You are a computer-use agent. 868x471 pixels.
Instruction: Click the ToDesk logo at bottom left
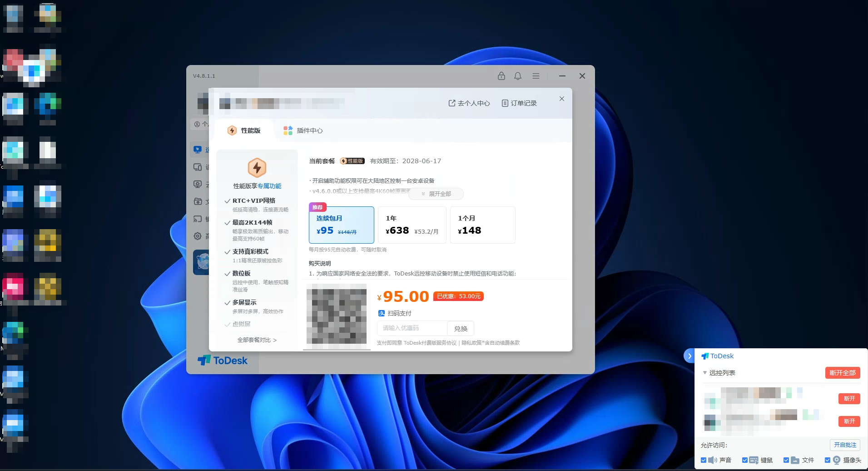tap(223, 361)
